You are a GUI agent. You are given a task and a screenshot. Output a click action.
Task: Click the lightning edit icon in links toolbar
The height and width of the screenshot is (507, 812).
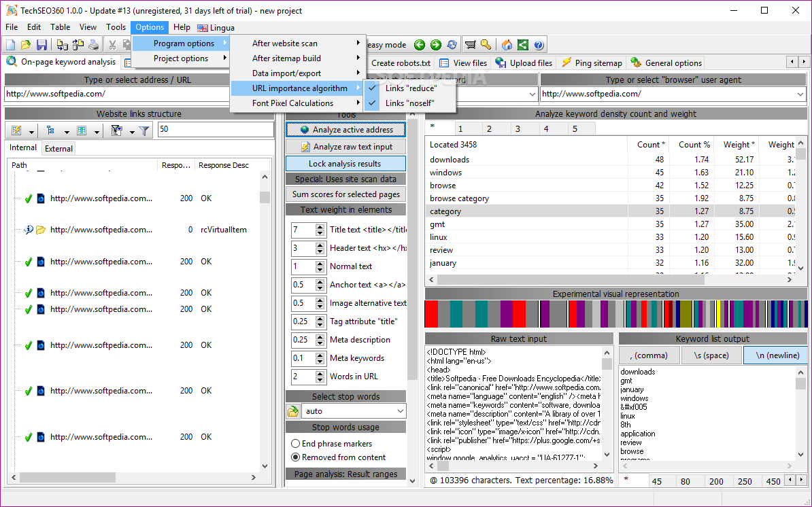[16, 131]
